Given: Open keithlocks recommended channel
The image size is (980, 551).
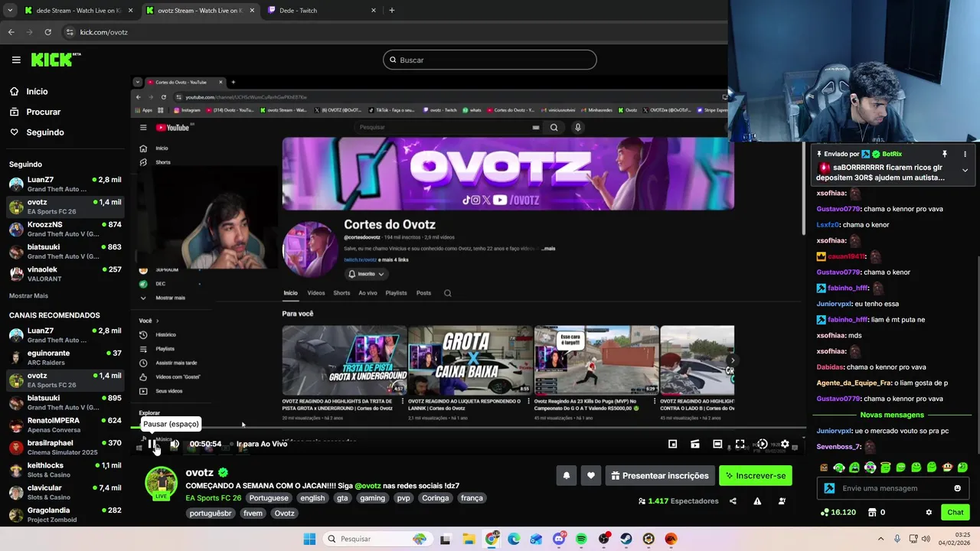Looking at the screenshot, I should (65, 470).
